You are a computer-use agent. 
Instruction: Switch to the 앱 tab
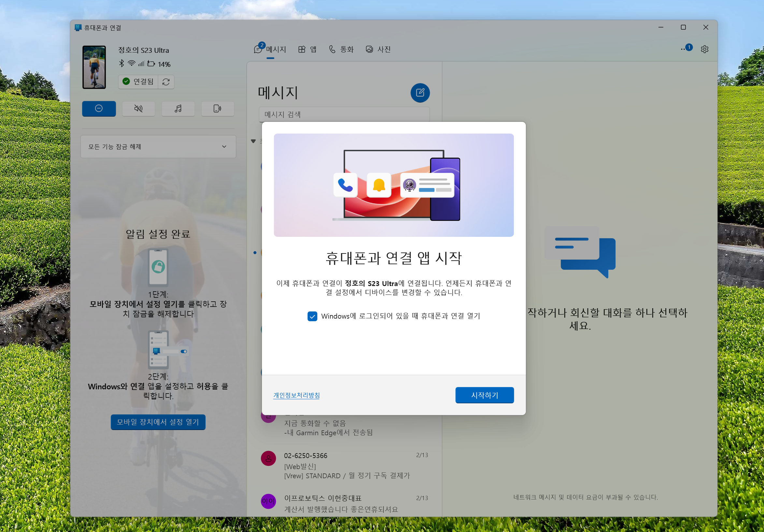point(308,50)
